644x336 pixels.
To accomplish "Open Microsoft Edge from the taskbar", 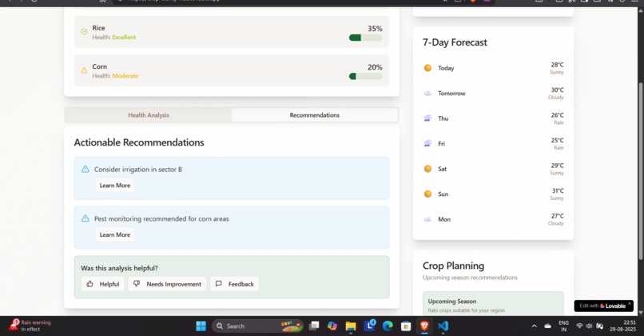I will coord(388,326).
